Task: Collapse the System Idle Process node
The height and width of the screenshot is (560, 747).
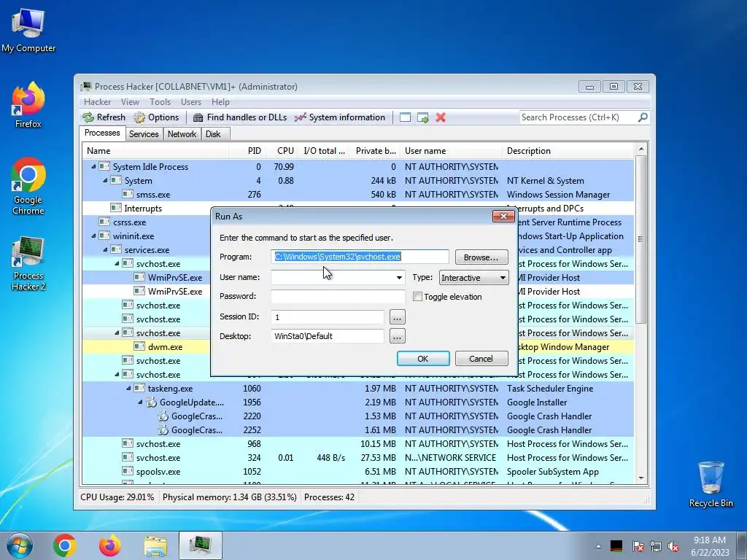Action: [x=93, y=167]
